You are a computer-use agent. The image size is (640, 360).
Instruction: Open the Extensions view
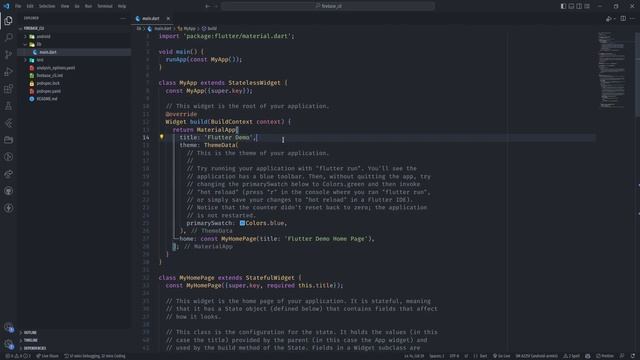point(8,89)
